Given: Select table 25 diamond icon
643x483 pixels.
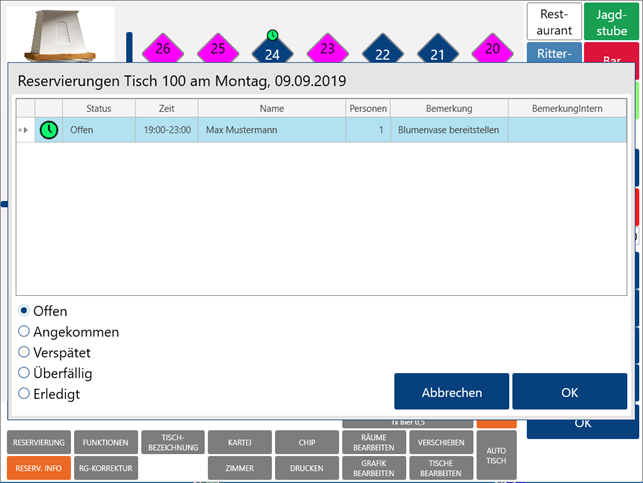Looking at the screenshot, I should [x=217, y=49].
